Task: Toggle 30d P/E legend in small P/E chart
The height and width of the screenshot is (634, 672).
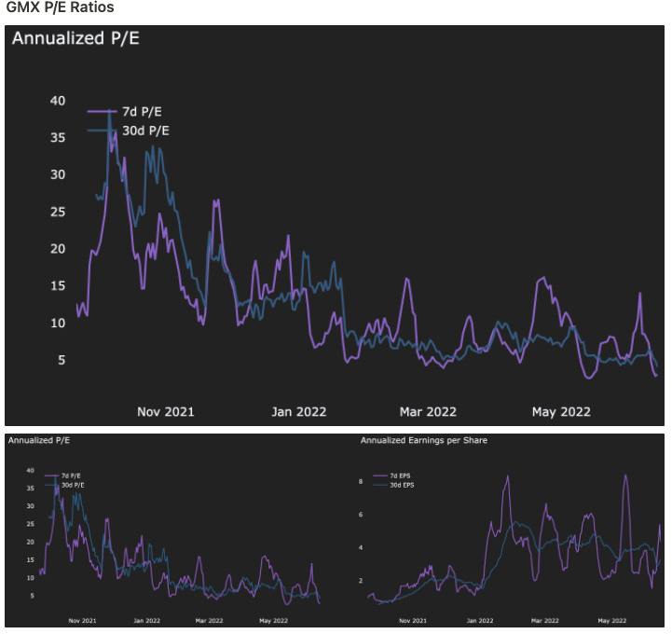Action: 64,485
